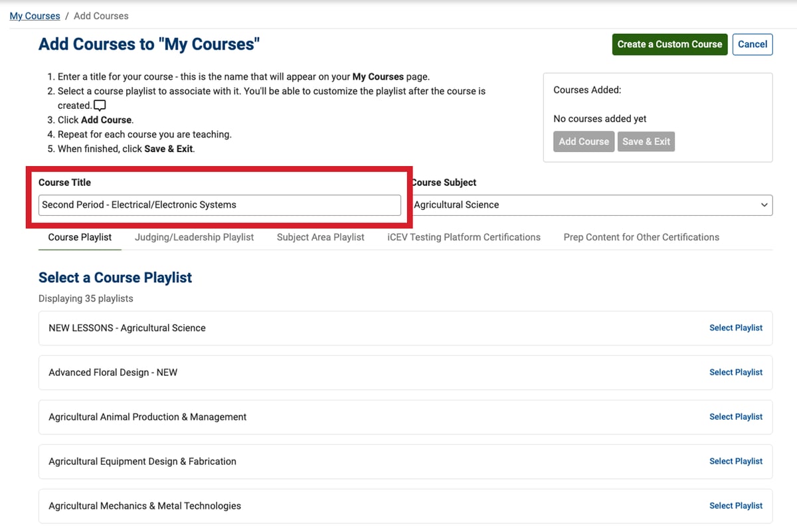Screen dimensions: 797x532
Task: Click the grayed Add Course button
Action: [583, 141]
